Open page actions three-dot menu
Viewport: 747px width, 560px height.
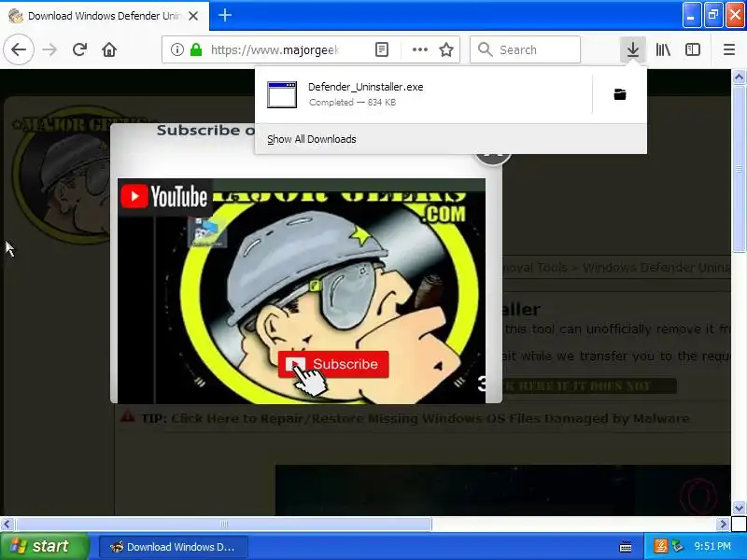point(419,49)
